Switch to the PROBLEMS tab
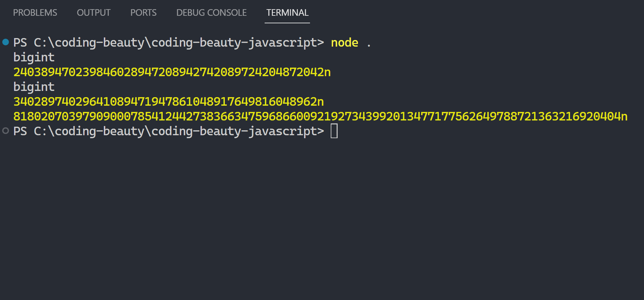 [35, 13]
